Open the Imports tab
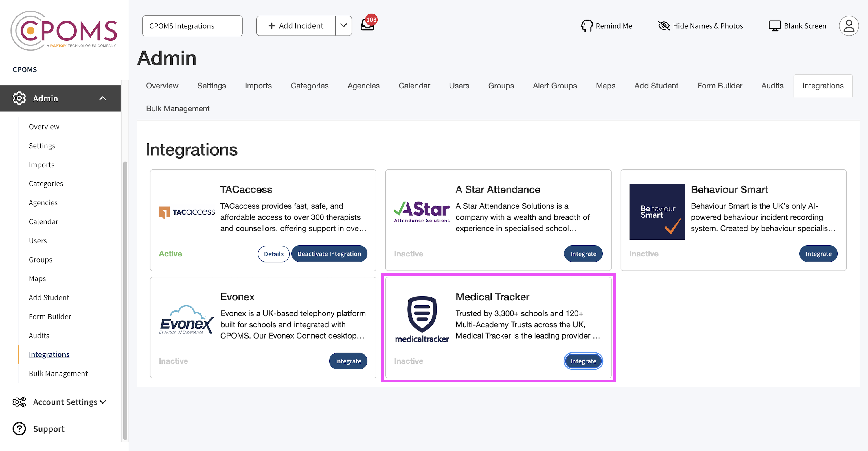This screenshot has height=451, width=868. pyautogui.click(x=258, y=86)
